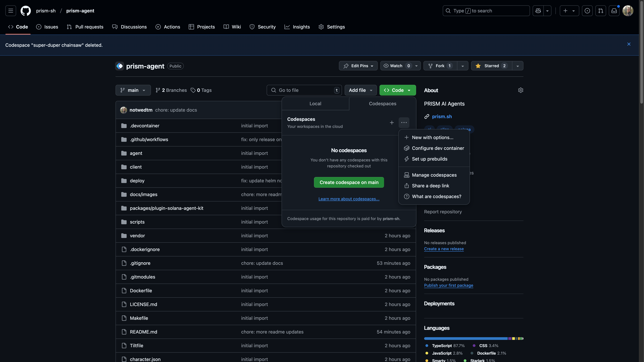Expand the Fork dropdown arrow
The image size is (644, 362).
coord(463,66)
